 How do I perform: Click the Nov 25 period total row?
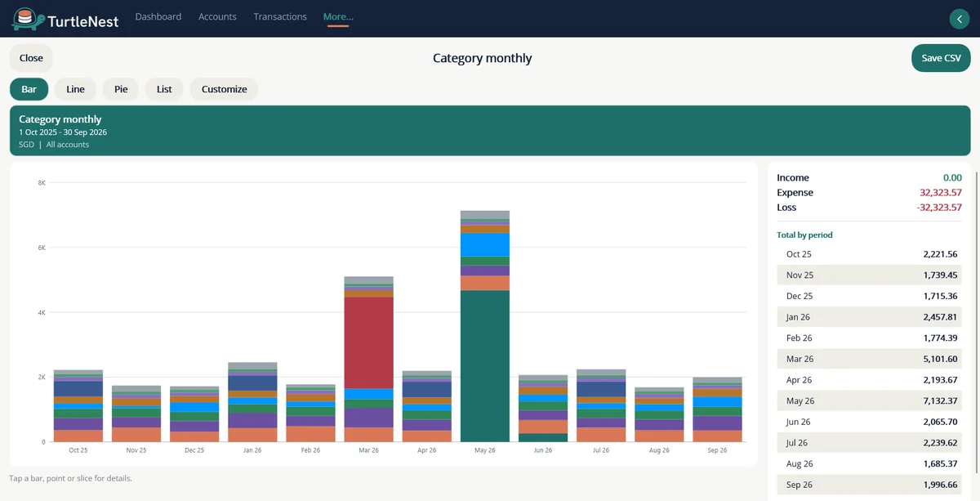tap(869, 275)
